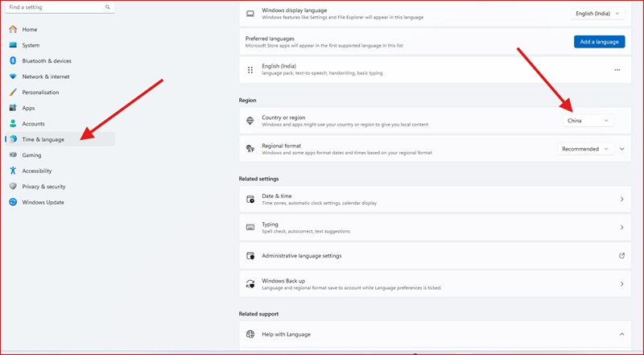Click the Accessibility label in sidebar

(x=37, y=171)
